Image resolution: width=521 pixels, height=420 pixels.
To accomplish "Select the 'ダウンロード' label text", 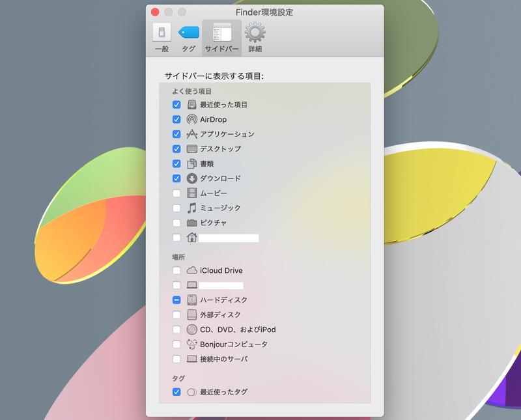I will 220,178.
